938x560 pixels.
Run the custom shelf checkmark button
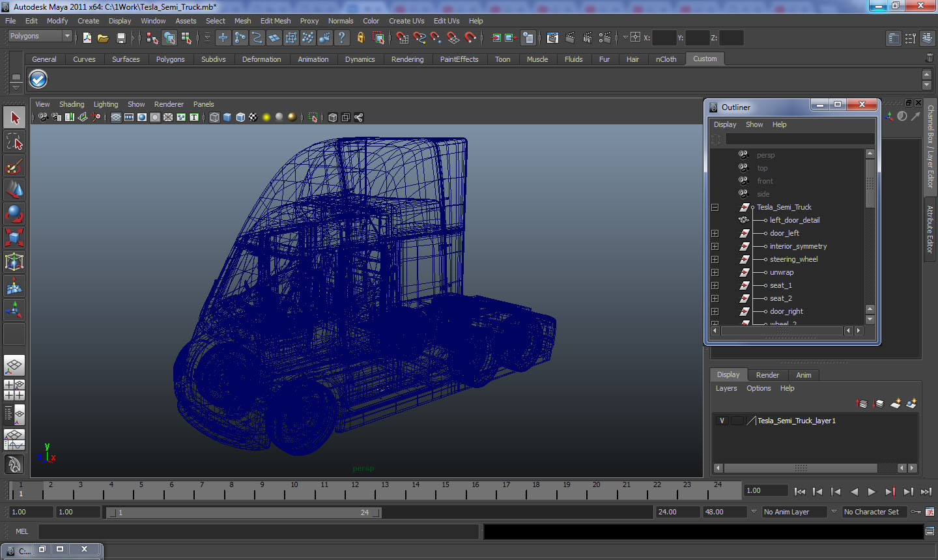(38, 79)
